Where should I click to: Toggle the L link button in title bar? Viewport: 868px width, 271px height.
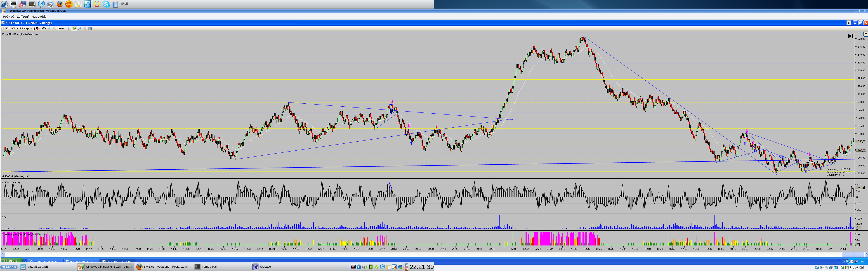tap(849, 23)
